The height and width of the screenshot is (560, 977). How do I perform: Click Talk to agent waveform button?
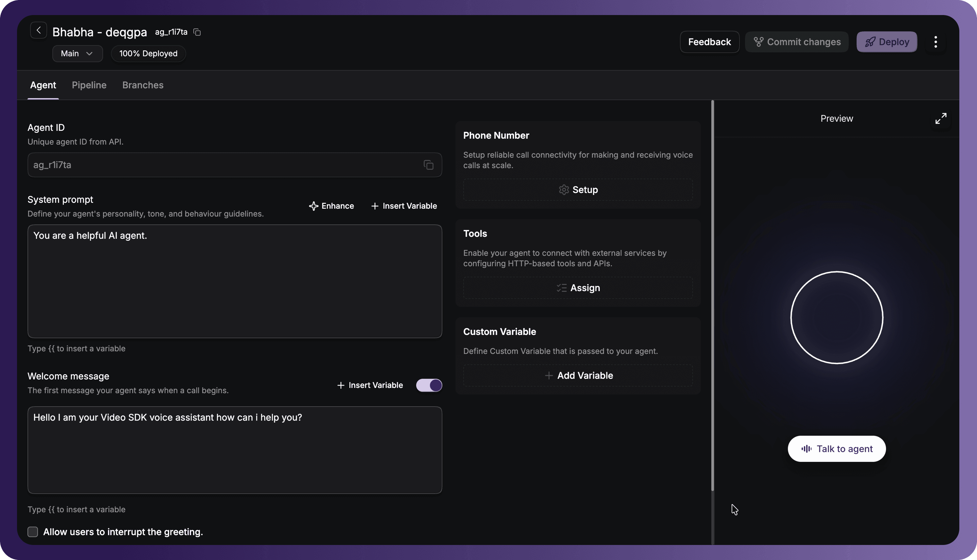point(837,449)
